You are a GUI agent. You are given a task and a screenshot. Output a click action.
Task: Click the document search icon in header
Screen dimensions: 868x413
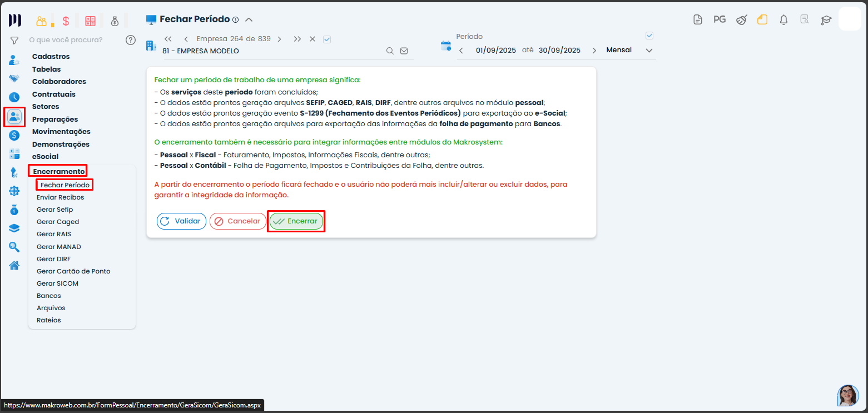[805, 20]
